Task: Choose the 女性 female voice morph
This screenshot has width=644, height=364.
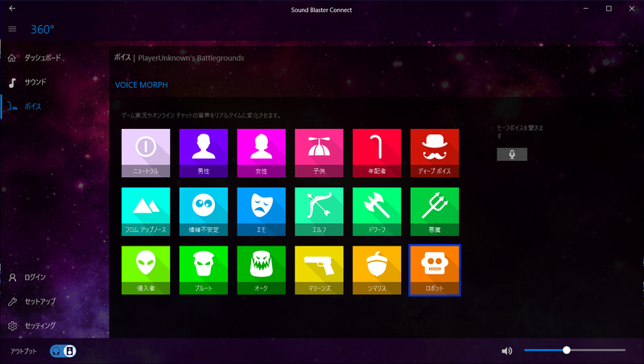Action: [261, 153]
